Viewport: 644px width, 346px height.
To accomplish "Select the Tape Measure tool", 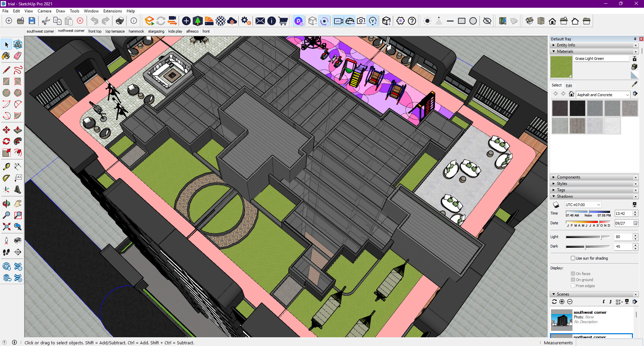I will [x=6, y=166].
